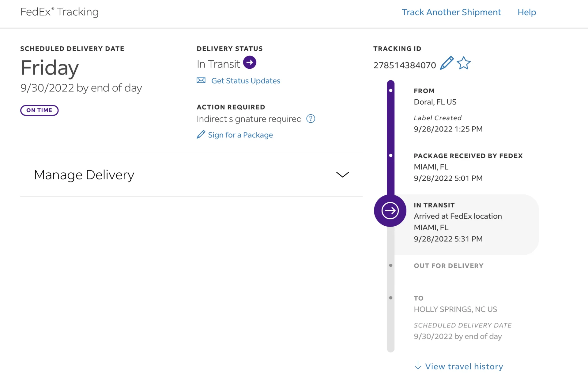Screen dimensions: 588x379
Task: Expand the Manage Delivery chevron
Action: (342, 175)
